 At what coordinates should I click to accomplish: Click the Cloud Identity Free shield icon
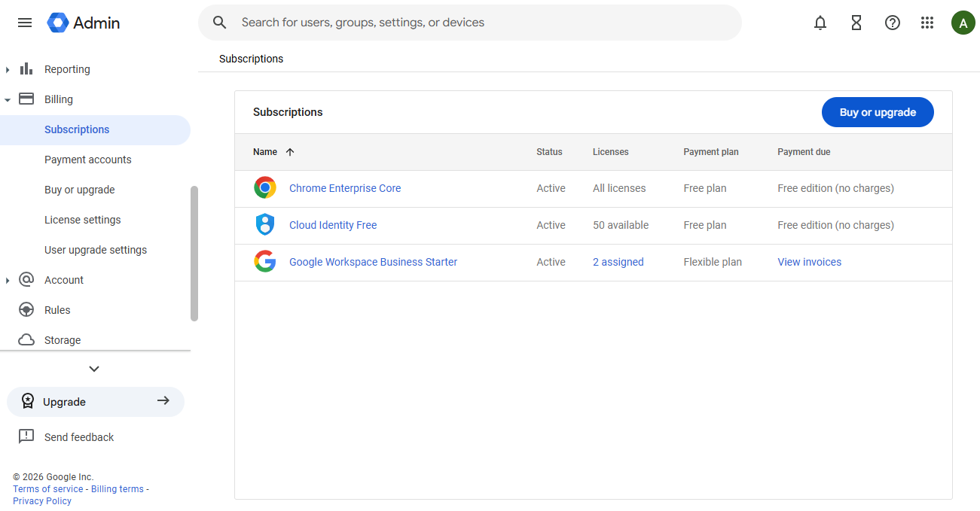[265, 225]
